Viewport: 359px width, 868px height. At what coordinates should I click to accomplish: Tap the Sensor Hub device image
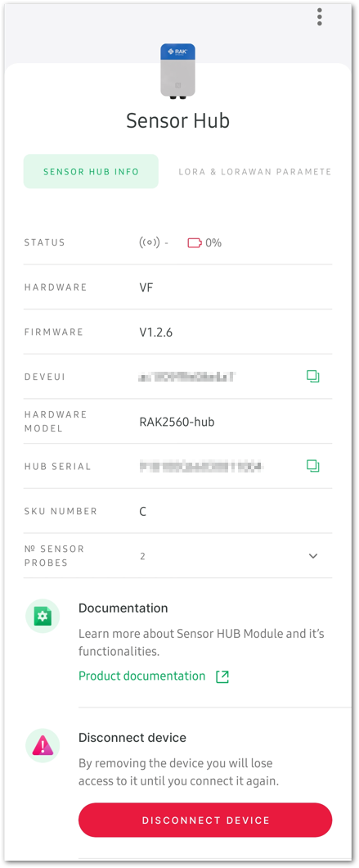(178, 72)
